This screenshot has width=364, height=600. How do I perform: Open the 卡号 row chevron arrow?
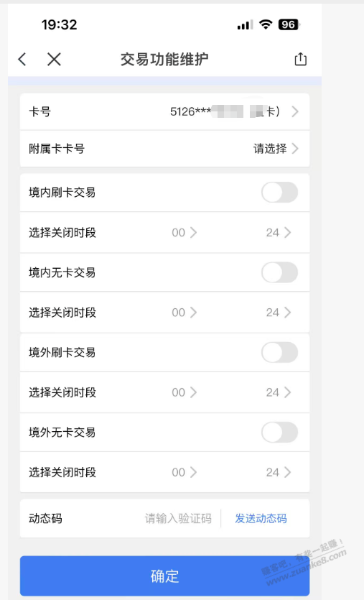coord(295,111)
